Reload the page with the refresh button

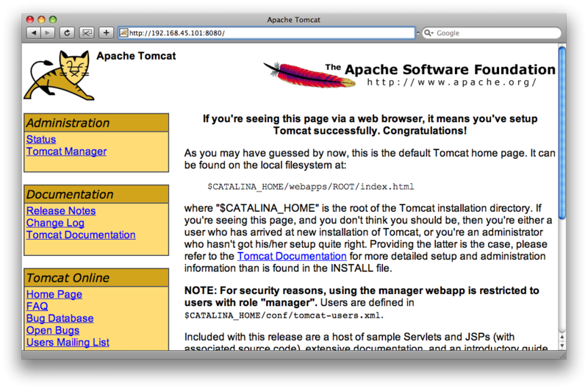(x=67, y=33)
